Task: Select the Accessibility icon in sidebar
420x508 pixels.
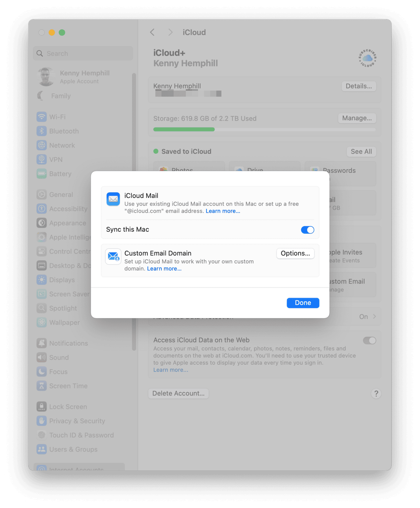Action: [x=41, y=209]
